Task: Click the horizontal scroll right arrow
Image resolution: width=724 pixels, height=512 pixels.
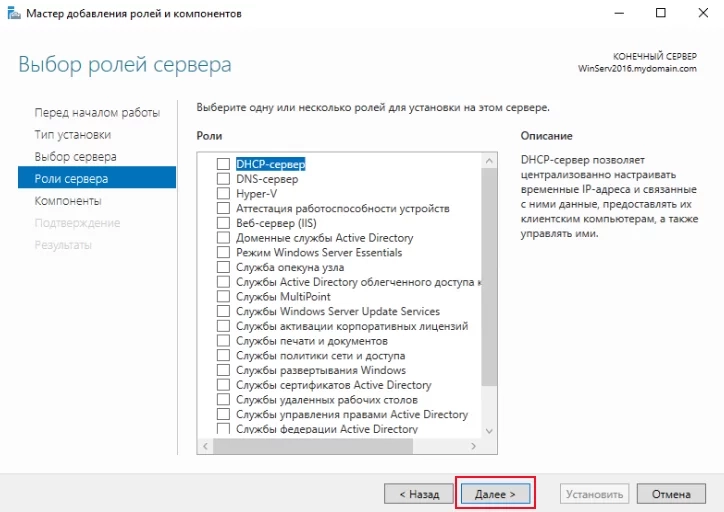Action: point(473,446)
